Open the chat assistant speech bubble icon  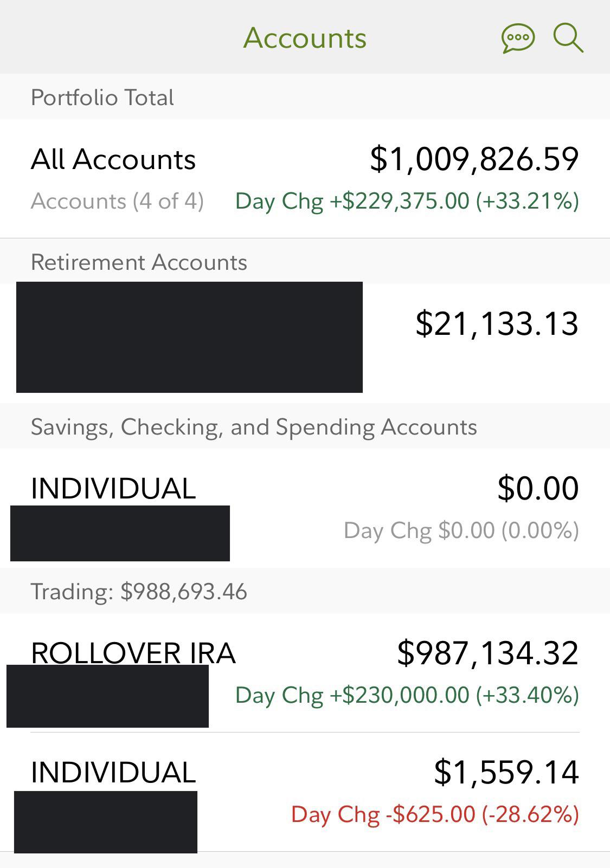click(518, 39)
